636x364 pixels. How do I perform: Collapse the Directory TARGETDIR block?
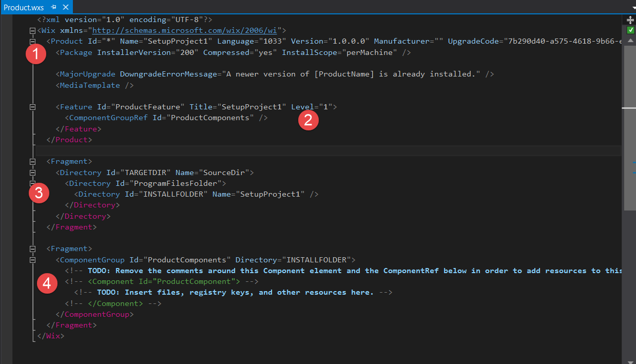click(33, 173)
